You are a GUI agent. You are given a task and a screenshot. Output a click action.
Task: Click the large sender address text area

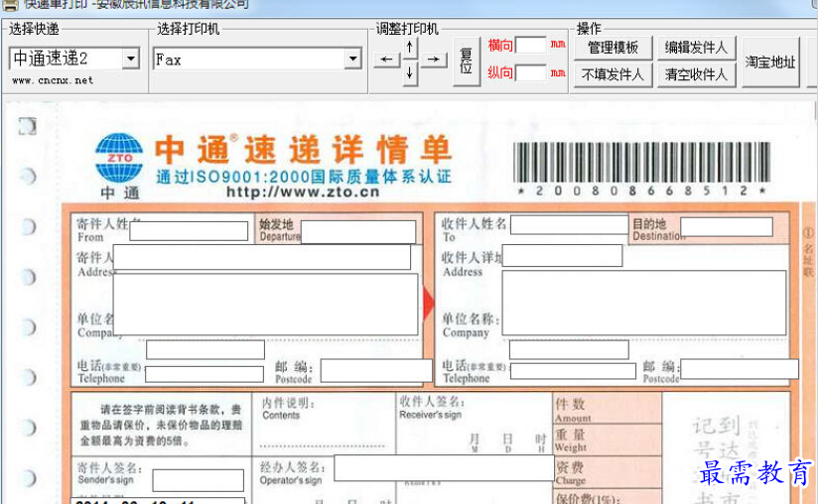266,304
